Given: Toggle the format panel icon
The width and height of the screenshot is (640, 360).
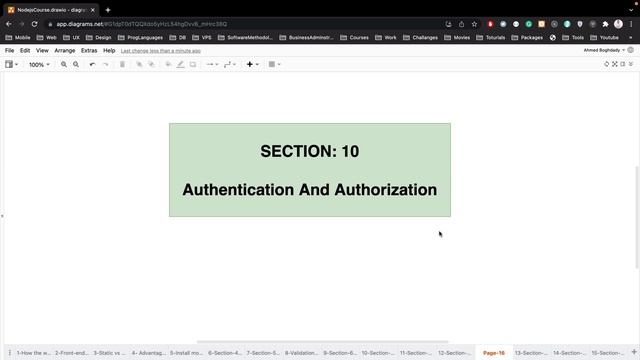Looking at the screenshot, I should click(622, 64).
